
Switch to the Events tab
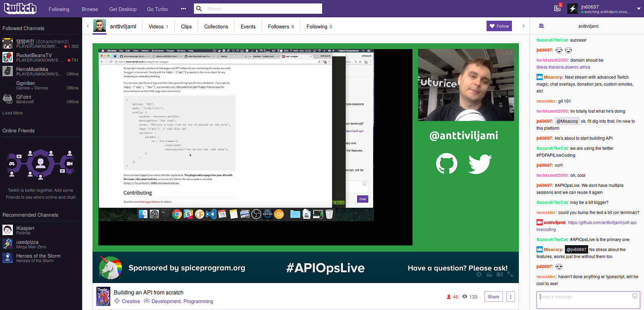click(248, 27)
